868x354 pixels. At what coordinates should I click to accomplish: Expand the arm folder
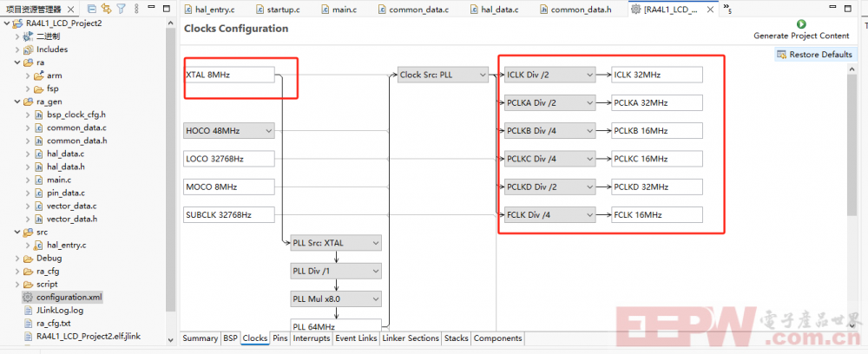tap(27, 75)
